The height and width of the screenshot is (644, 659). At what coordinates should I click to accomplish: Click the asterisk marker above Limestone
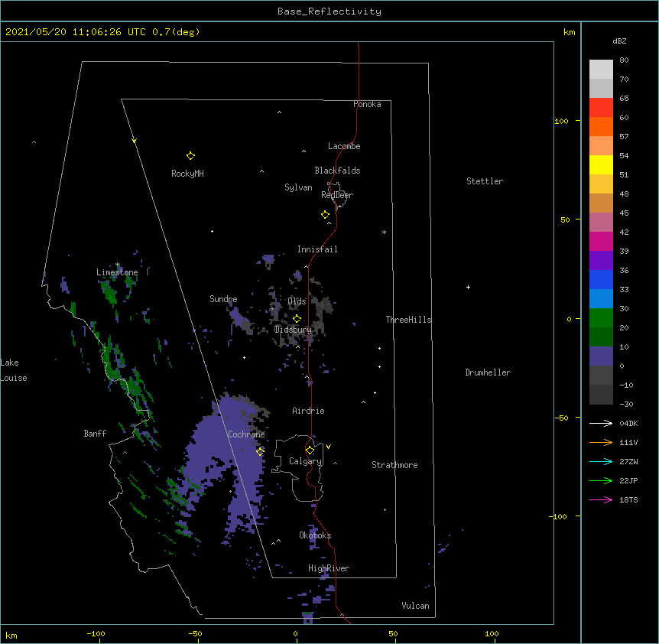click(x=118, y=265)
